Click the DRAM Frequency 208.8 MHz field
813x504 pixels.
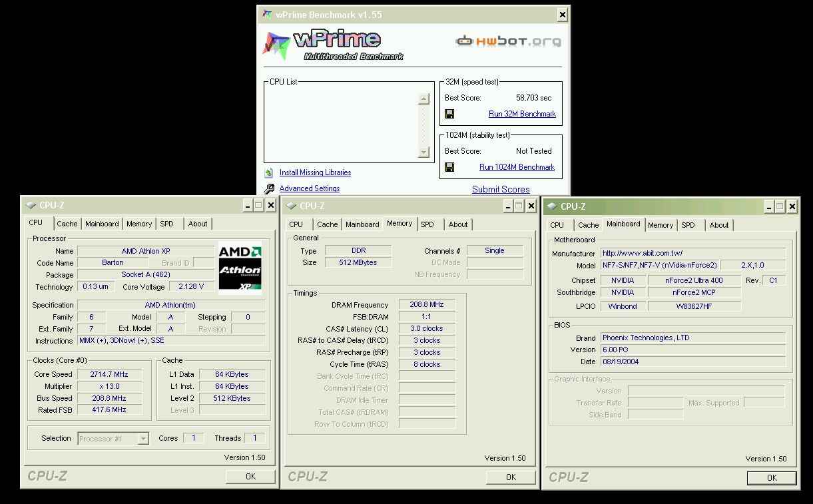click(427, 304)
